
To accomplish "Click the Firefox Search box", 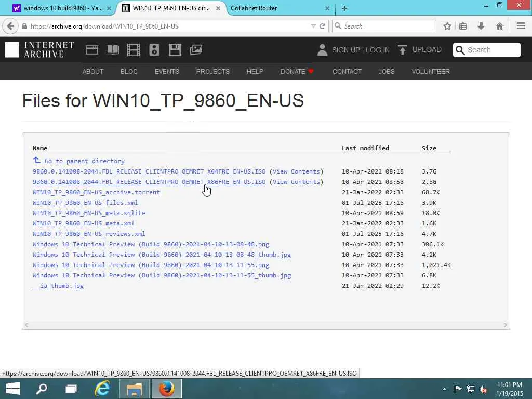I will pyautogui.click(x=384, y=26).
